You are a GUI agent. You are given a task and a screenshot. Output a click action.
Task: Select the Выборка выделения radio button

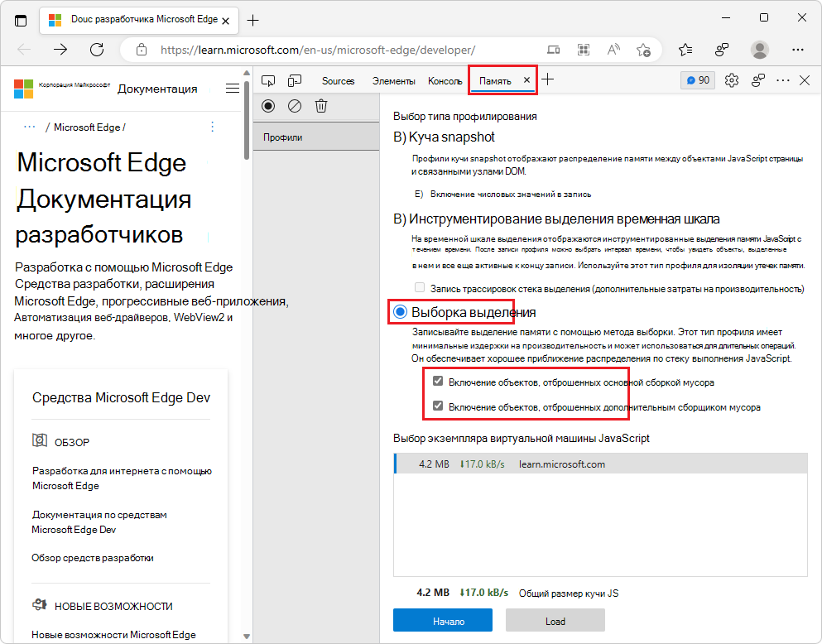pos(400,312)
